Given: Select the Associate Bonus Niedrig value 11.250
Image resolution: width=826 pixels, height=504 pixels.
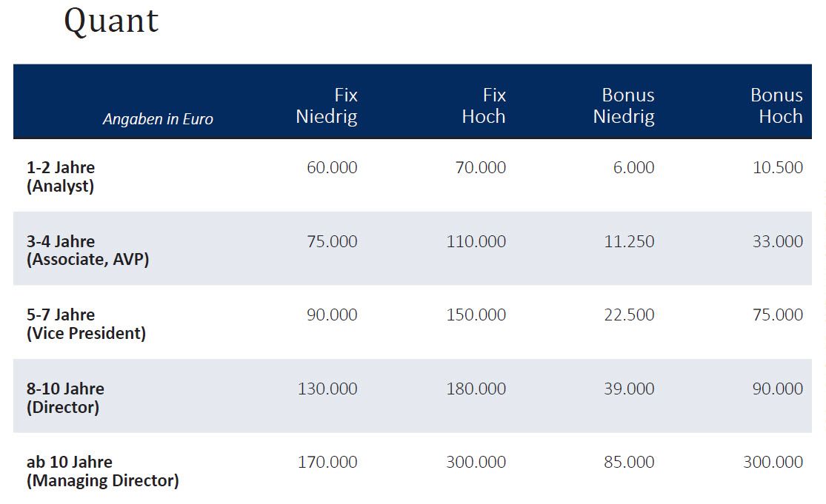Looking at the screenshot, I should (x=629, y=241).
